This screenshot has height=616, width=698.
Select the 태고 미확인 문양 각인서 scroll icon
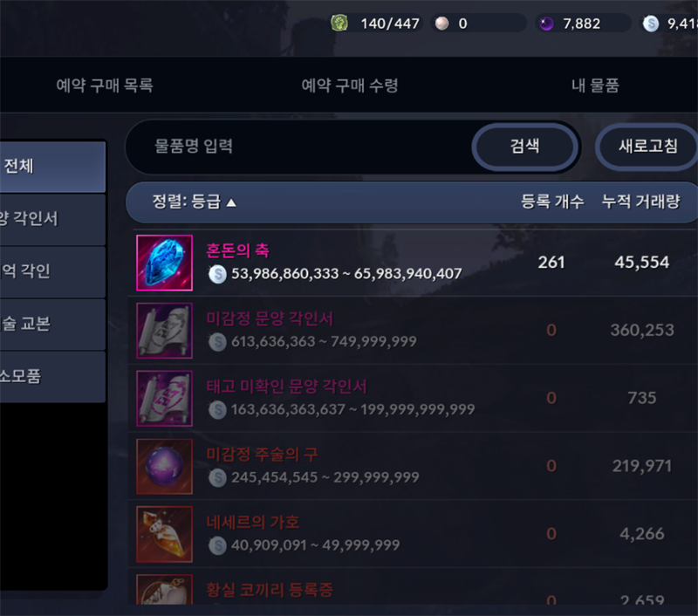pyautogui.click(x=164, y=399)
